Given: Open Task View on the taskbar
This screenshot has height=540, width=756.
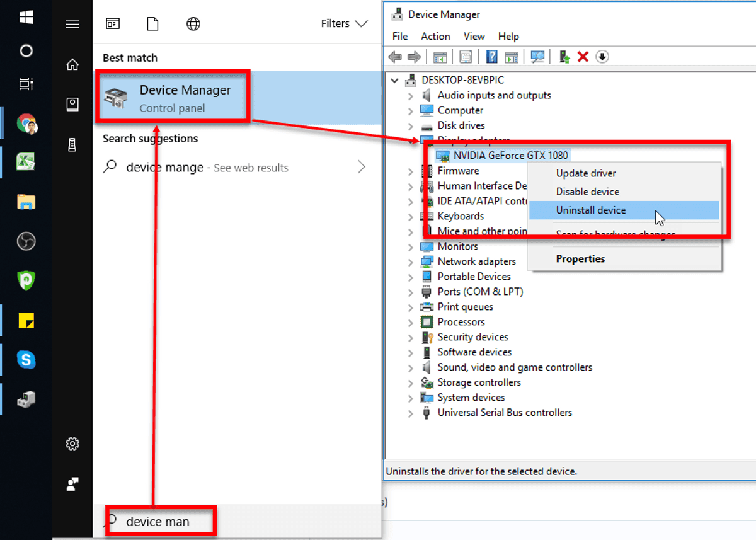Looking at the screenshot, I should click(26, 83).
